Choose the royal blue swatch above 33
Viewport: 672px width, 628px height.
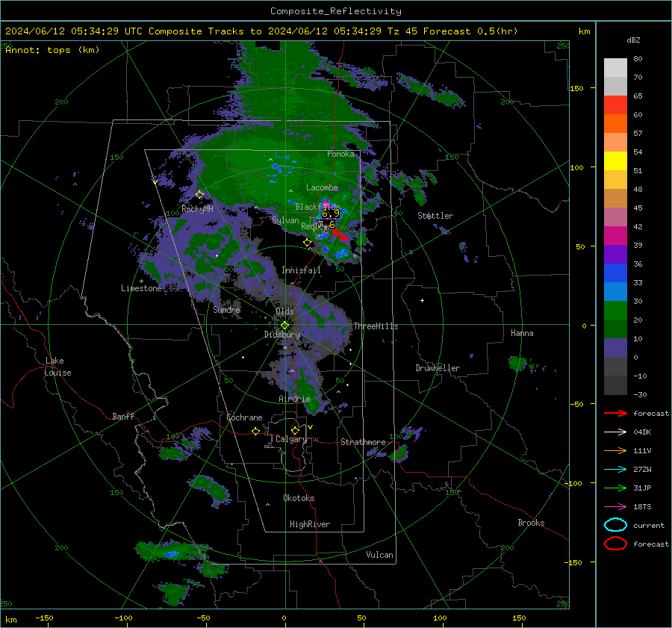click(x=615, y=273)
